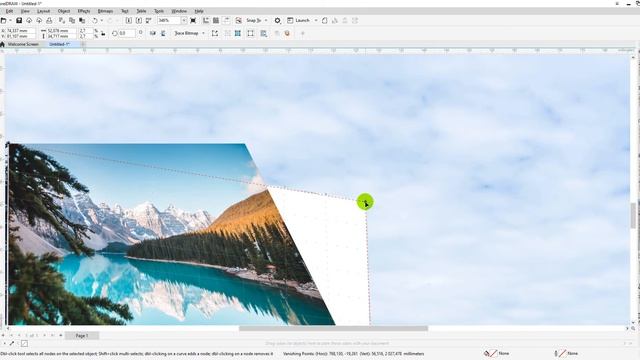Click the cloud upload icon
The width and height of the screenshot is (640, 360).
39,20
